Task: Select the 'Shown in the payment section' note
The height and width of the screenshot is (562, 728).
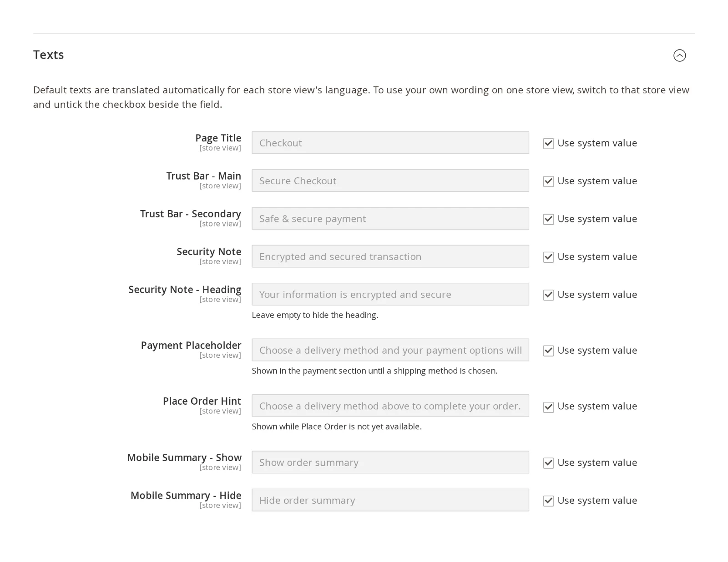Action: 374,371
